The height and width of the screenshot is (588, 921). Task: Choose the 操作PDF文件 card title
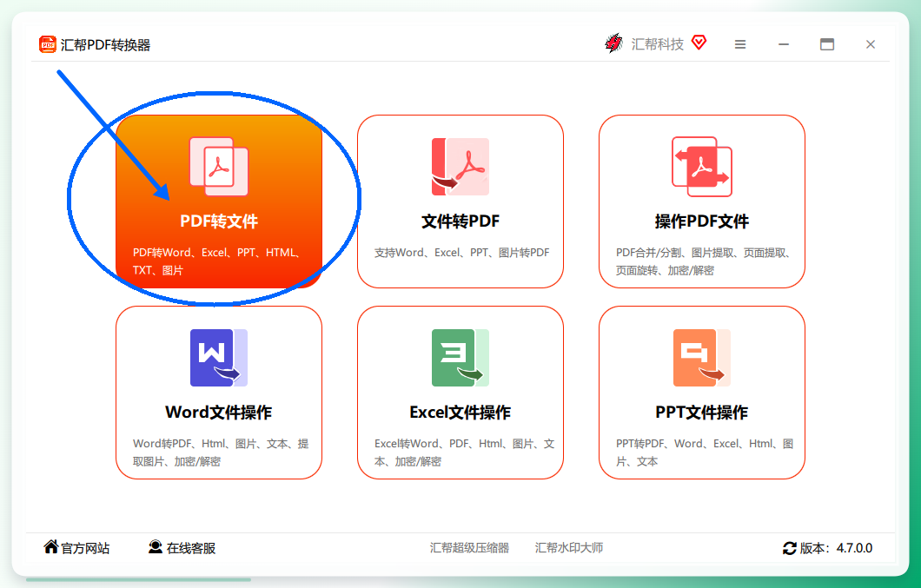(702, 221)
